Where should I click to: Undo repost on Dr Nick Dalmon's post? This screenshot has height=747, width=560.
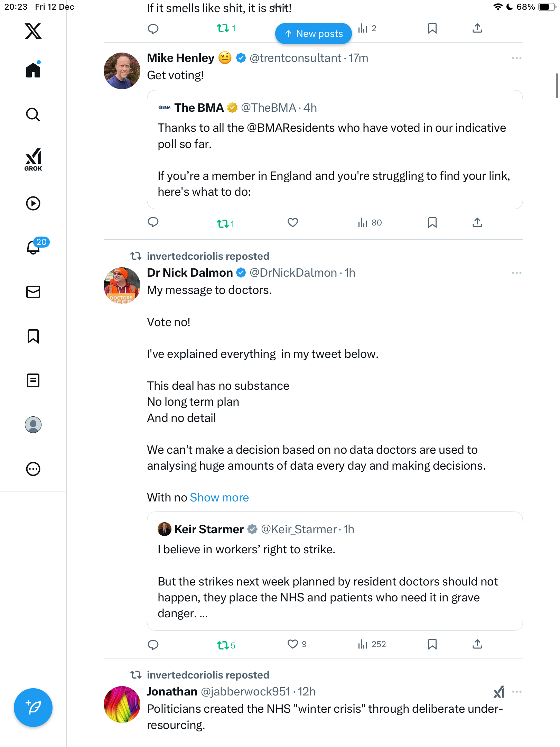pyautogui.click(x=223, y=645)
